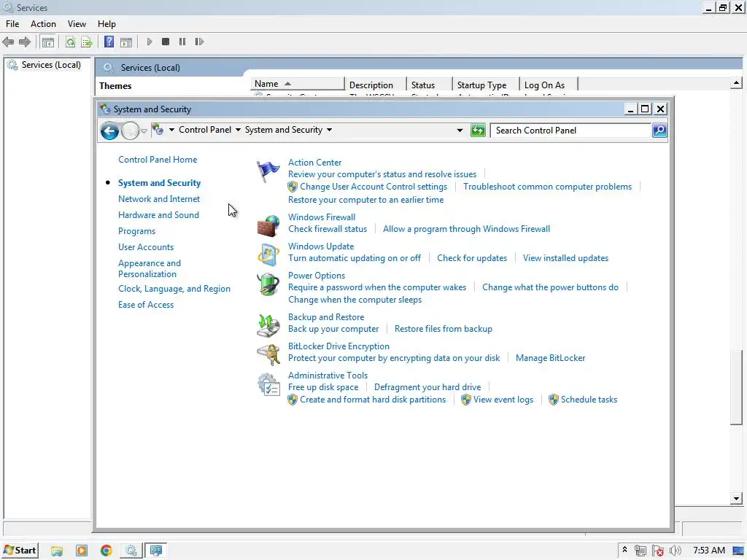Click Show/Hide Console Tree icon in Services
Image resolution: width=747 pixels, height=560 pixels.
pyautogui.click(x=48, y=42)
